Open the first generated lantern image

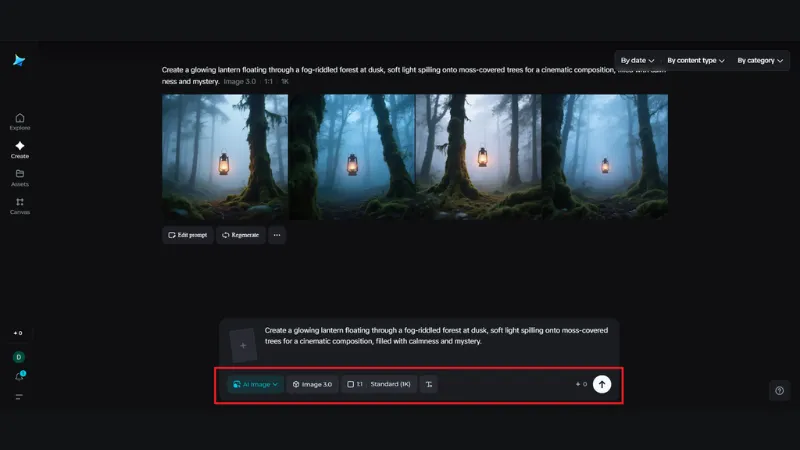click(x=225, y=157)
